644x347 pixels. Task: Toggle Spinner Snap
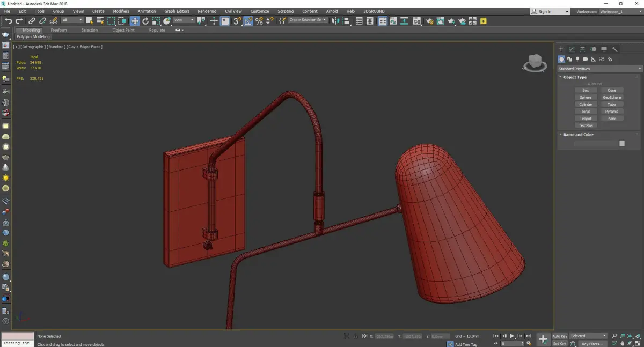click(x=269, y=21)
